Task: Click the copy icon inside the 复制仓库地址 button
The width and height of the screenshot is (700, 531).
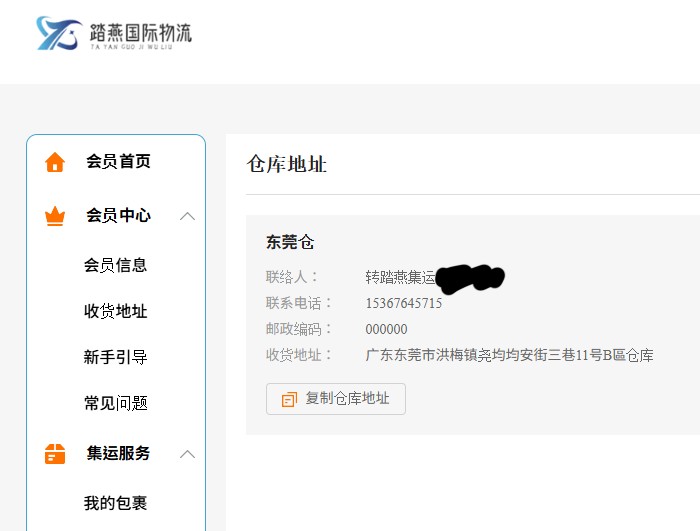Action: coord(289,399)
